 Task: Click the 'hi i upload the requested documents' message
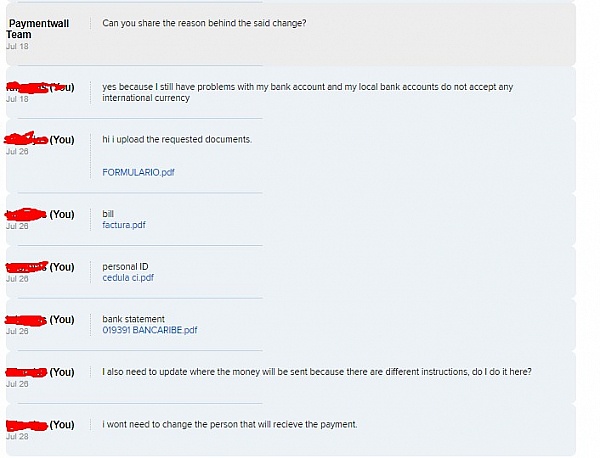(x=177, y=139)
